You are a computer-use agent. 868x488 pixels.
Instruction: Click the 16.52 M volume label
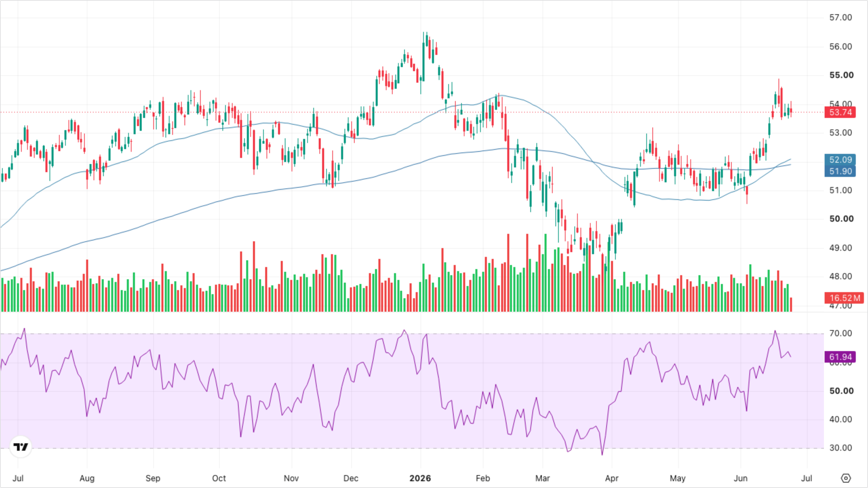844,298
